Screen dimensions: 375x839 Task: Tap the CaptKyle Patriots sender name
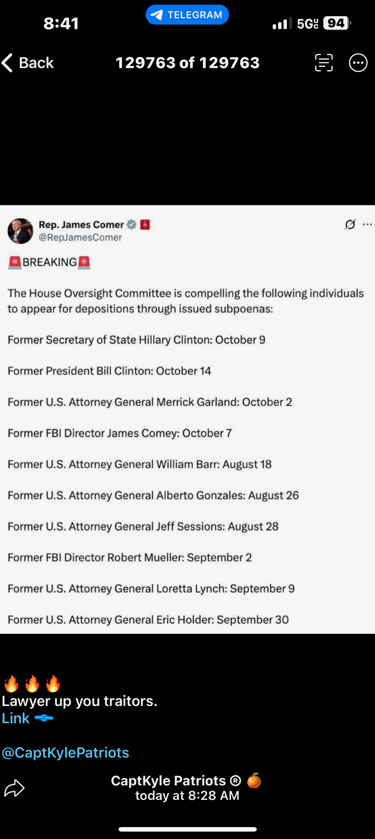177,781
